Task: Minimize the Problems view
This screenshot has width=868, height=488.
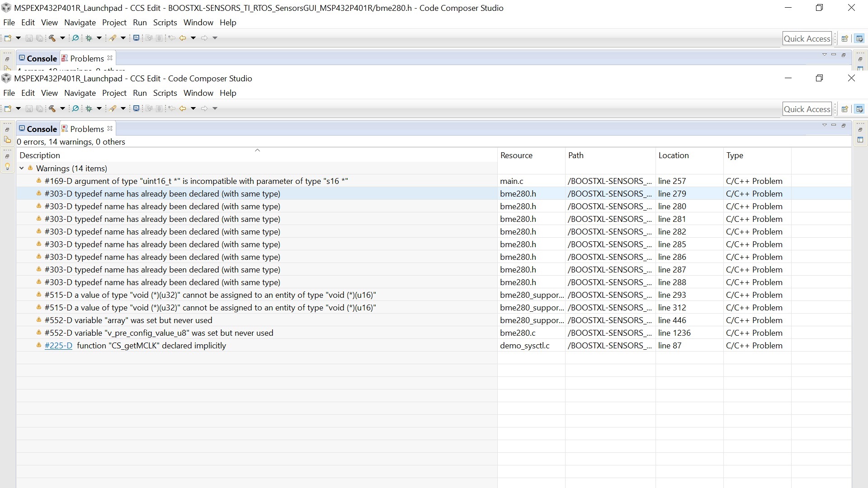Action: (833, 125)
